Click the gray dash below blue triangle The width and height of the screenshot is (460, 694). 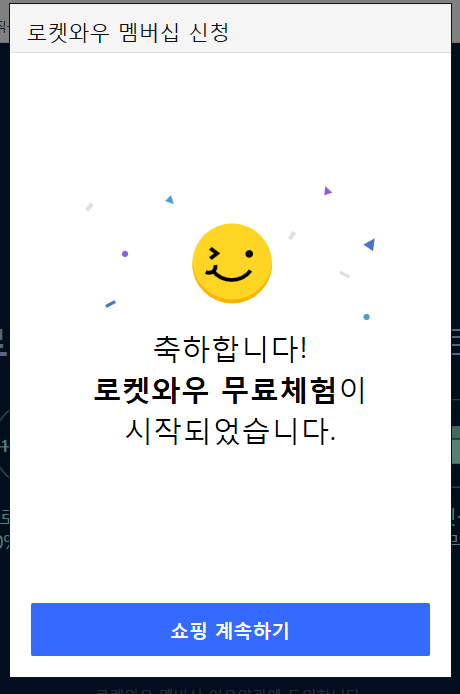click(344, 274)
